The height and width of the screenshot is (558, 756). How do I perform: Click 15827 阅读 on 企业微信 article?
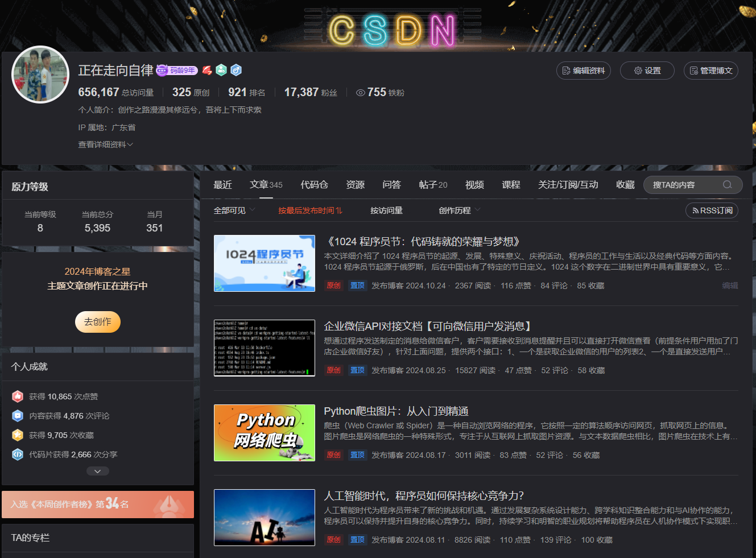point(475,370)
